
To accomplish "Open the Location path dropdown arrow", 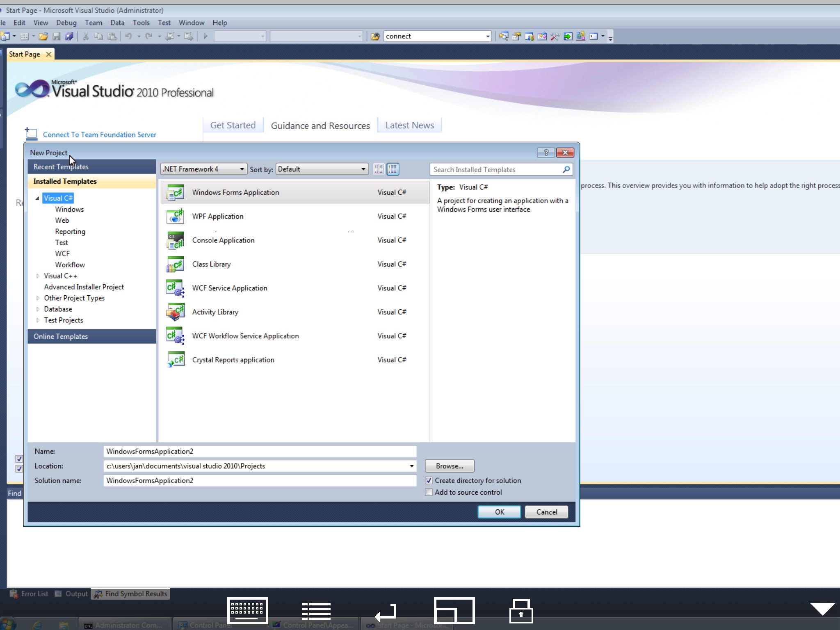I will click(x=411, y=466).
